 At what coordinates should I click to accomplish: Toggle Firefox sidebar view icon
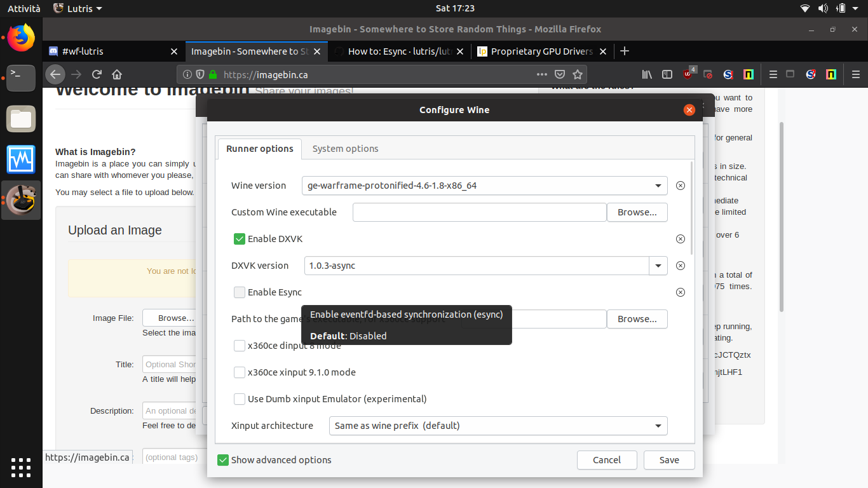667,74
